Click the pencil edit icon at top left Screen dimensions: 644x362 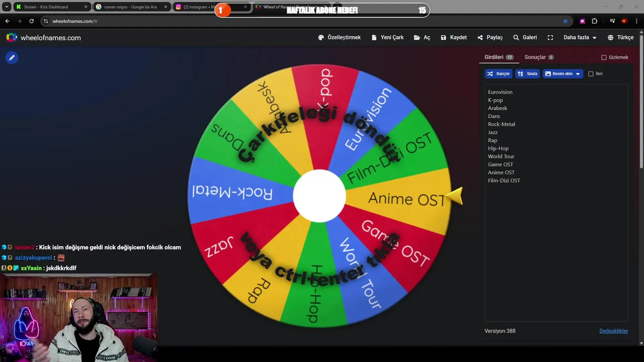pyautogui.click(x=12, y=57)
